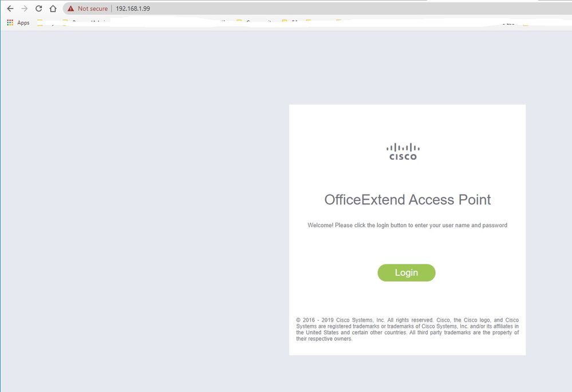The width and height of the screenshot is (572, 392).
Task: Click the OfficeExtend Access Point heading
Action: point(408,200)
